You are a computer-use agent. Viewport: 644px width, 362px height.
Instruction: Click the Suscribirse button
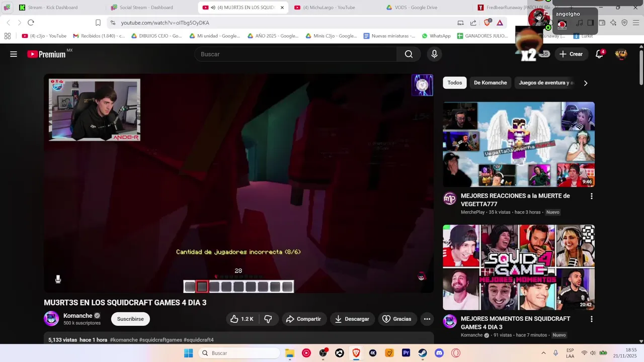[130, 319]
